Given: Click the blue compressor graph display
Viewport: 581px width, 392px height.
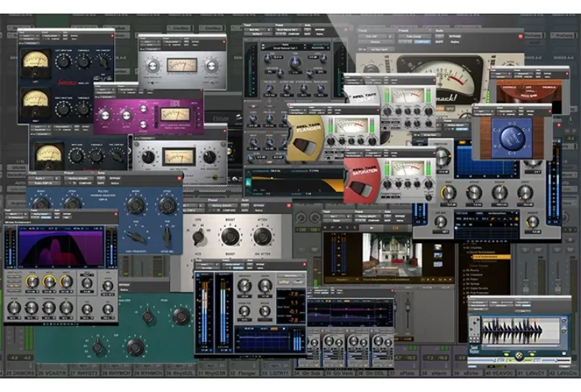Looking at the screenshot, I should click(x=486, y=160).
